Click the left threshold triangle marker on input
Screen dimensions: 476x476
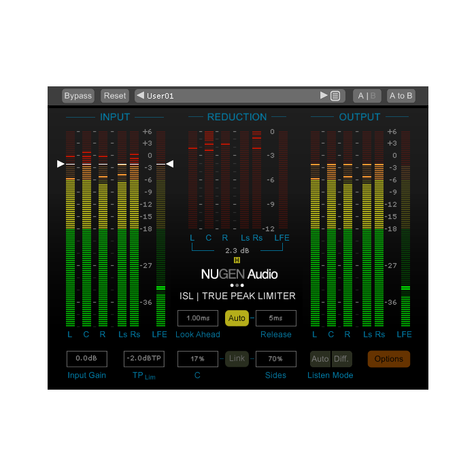tap(61, 164)
